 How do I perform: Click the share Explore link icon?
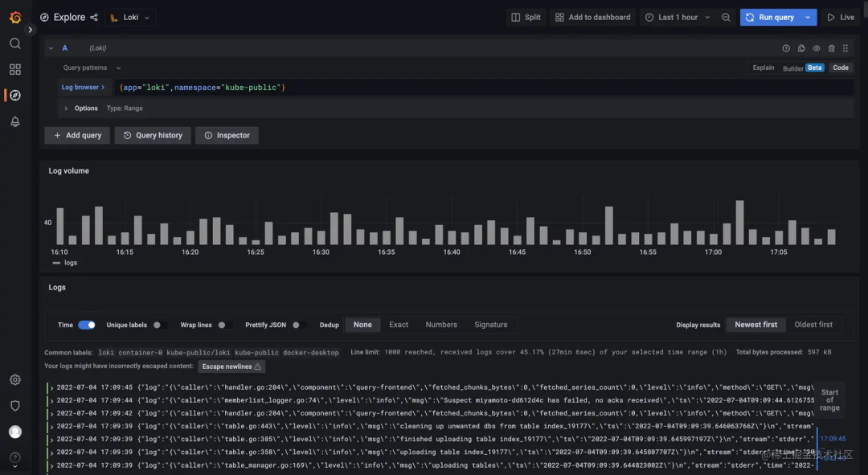pos(94,17)
